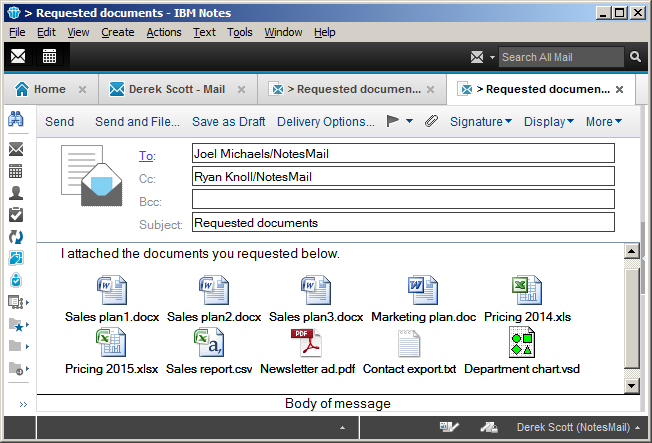Click the replication arrows icon in sidebar
This screenshot has height=443, width=652.
(x=16, y=237)
